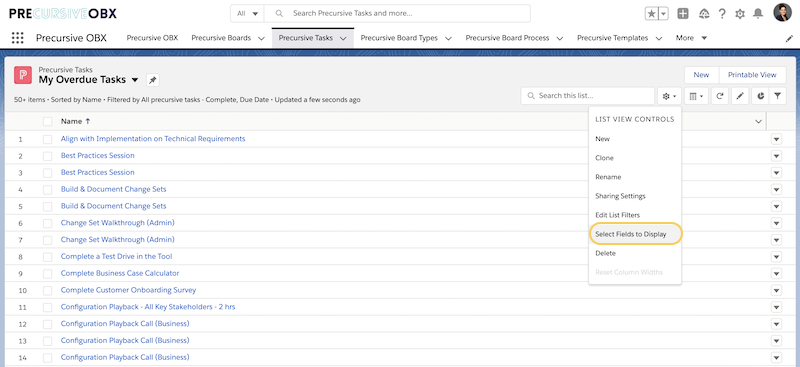Open the favorites list dropdown arrow
Viewport: 800px width, 367px height.
pyautogui.click(x=663, y=14)
